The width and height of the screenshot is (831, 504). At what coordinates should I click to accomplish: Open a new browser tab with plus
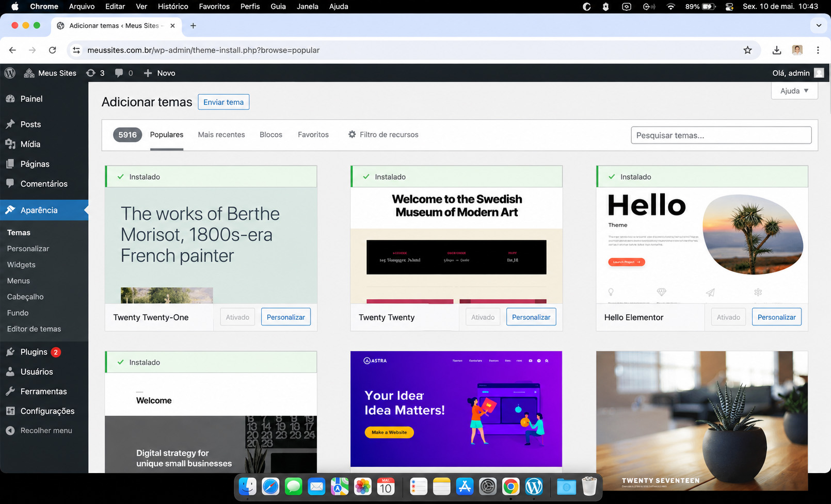point(193,25)
